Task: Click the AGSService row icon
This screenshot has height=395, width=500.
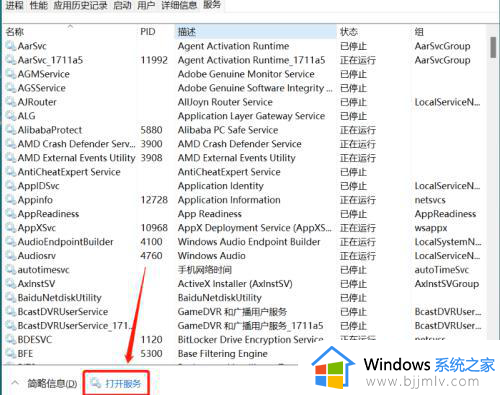Action: pyautogui.click(x=11, y=88)
